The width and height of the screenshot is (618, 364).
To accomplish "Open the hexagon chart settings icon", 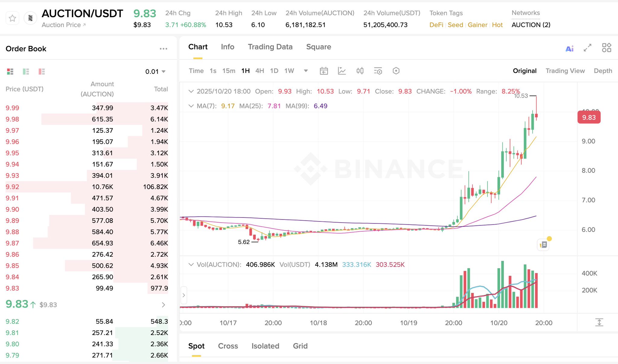I will 396,71.
